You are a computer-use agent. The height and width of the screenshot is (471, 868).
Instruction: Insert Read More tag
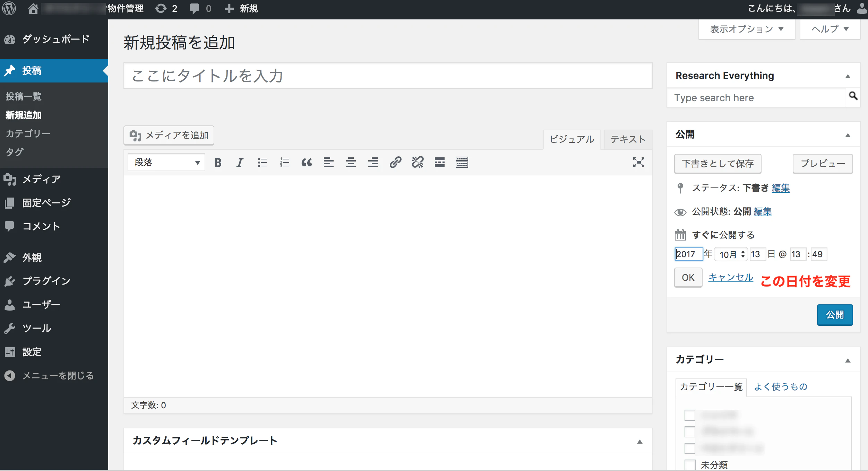440,162
